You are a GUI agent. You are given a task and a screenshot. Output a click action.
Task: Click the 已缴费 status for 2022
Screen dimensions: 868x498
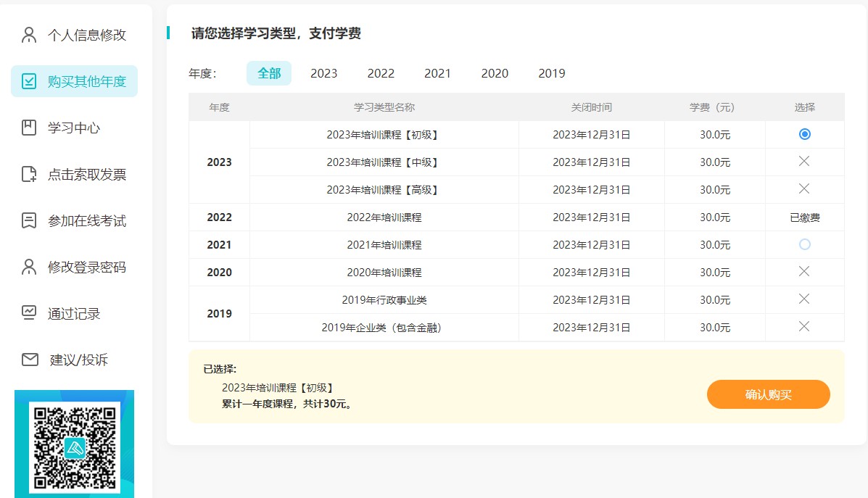point(804,217)
